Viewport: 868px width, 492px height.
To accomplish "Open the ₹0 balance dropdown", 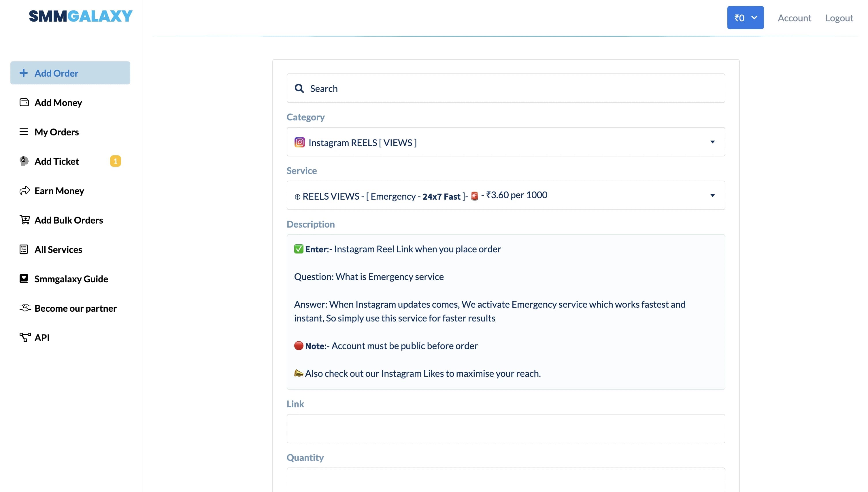I will 745,18.
